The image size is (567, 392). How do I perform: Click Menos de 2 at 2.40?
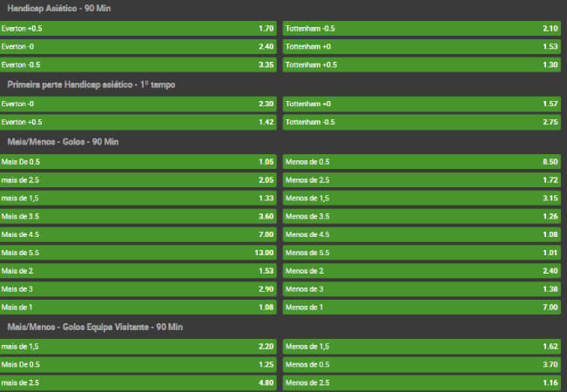(x=422, y=271)
